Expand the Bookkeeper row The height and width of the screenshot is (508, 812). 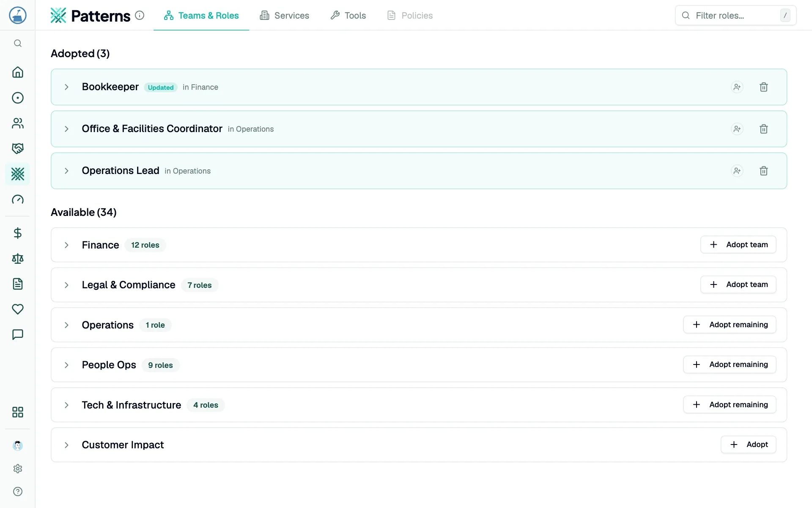point(66,87)
